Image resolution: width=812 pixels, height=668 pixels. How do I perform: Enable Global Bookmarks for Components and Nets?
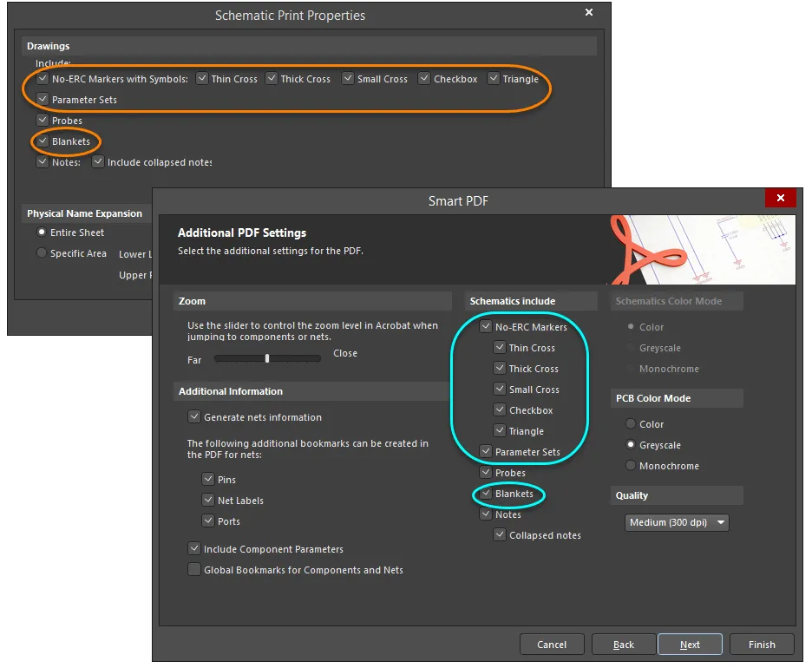point(194,570)
